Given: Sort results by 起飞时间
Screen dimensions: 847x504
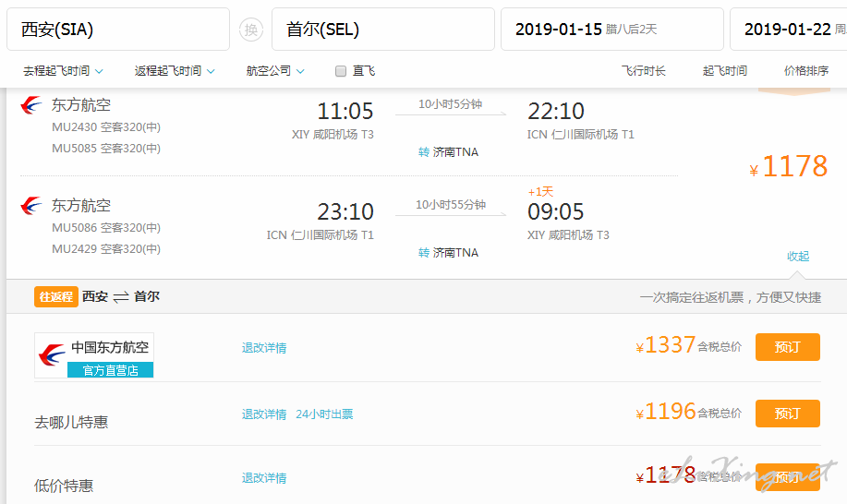Looking at the screenshot, I should tap(725, 71).
